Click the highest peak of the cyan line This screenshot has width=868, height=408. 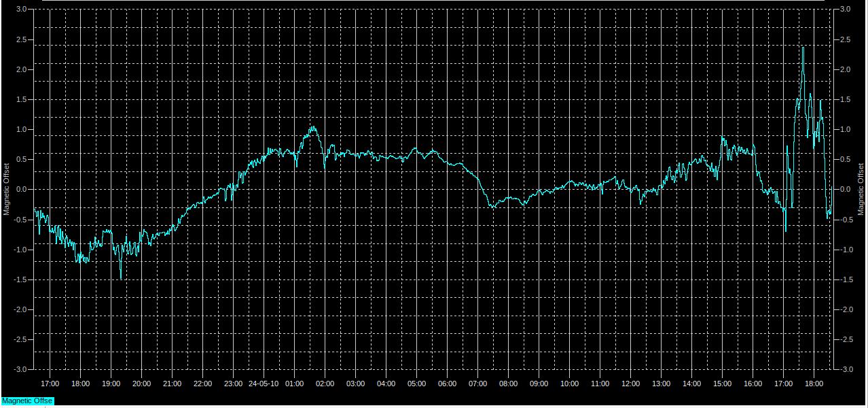pos(803,48)
